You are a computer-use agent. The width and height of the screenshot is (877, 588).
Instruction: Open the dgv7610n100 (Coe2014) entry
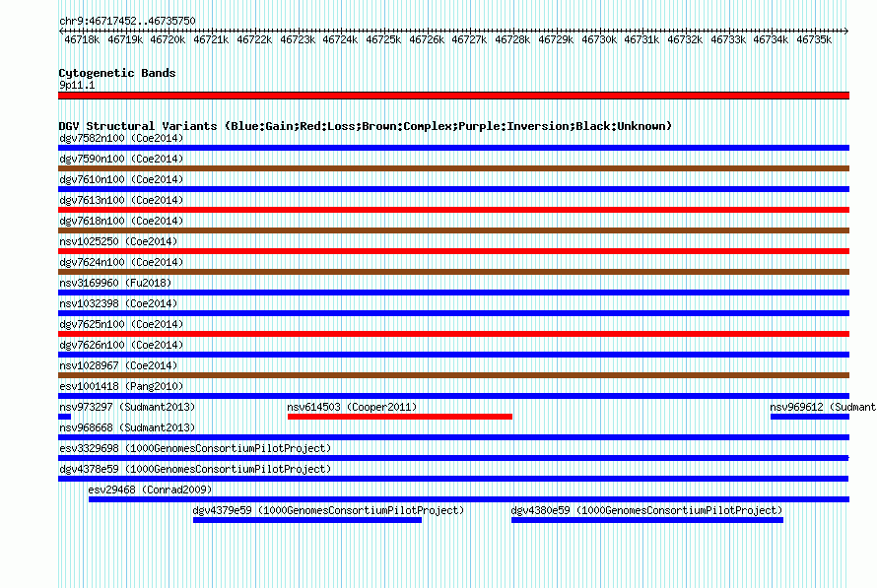121,179
